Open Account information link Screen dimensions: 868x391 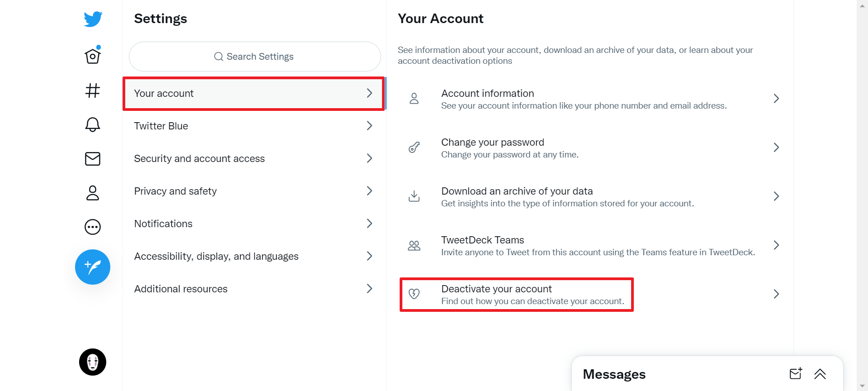coord(588,99)
